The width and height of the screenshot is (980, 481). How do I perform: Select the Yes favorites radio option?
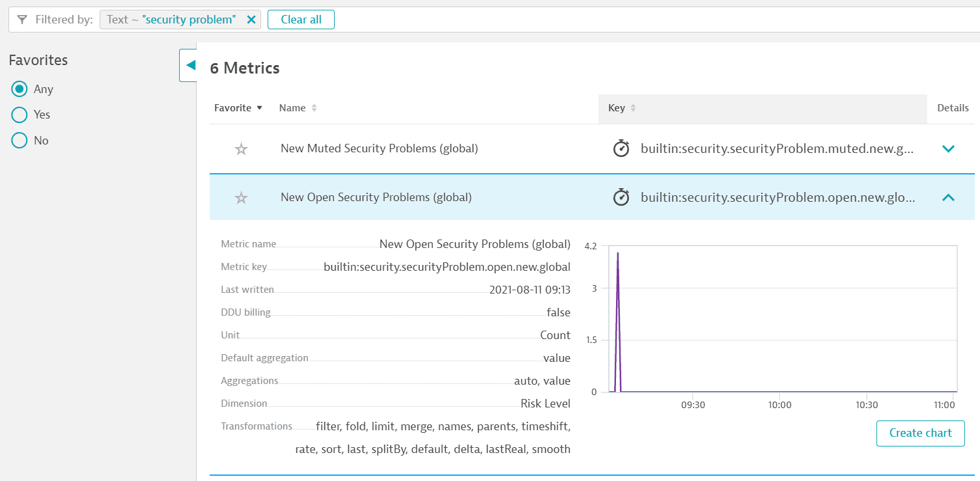click(20, 115)
